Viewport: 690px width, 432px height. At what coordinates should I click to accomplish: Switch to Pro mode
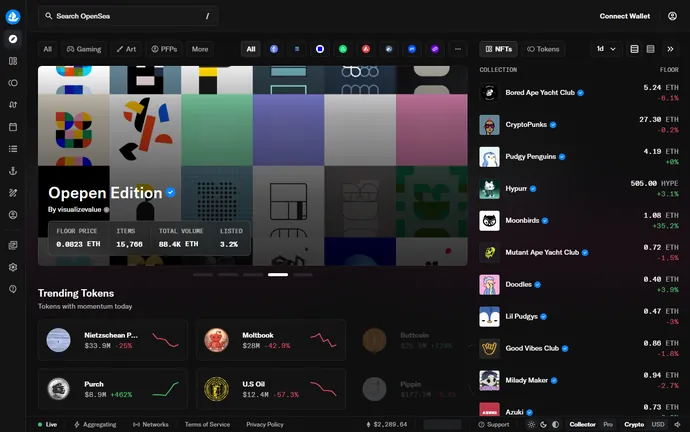[x=608, y=425]
